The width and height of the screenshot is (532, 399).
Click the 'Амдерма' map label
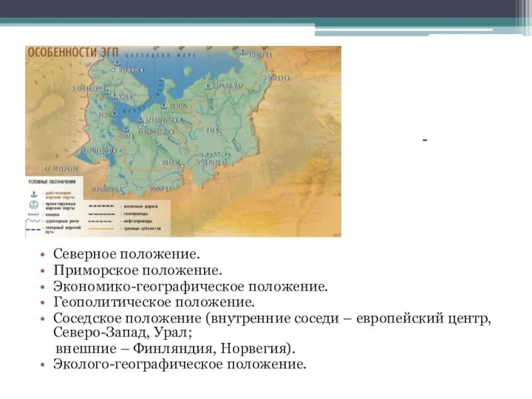click(259, 55)
